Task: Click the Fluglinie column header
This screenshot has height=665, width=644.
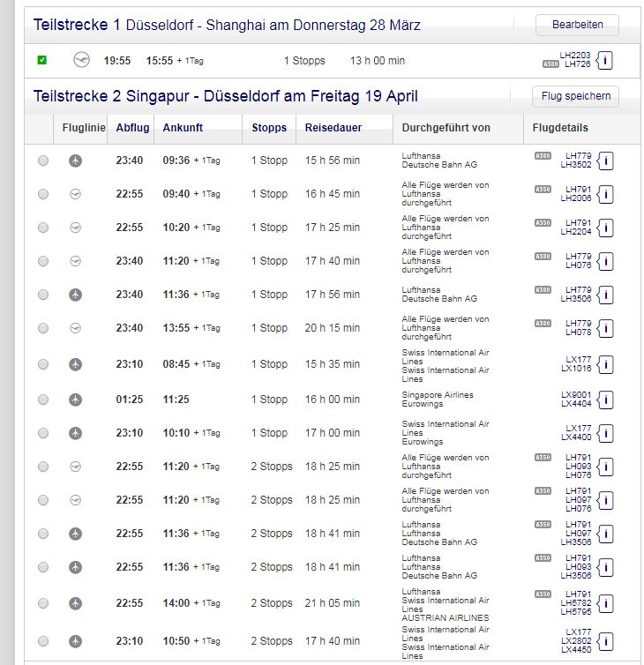Action: [x=84, y=128]
